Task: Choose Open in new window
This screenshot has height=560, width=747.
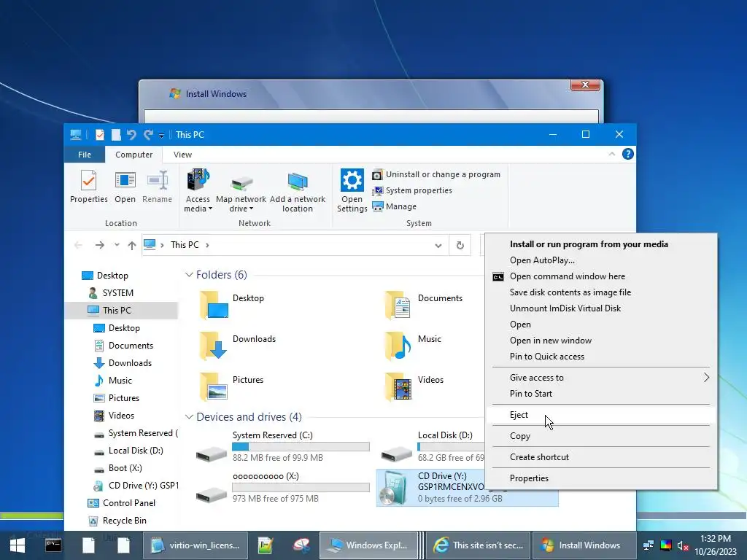Action: (x=551, y=341)
